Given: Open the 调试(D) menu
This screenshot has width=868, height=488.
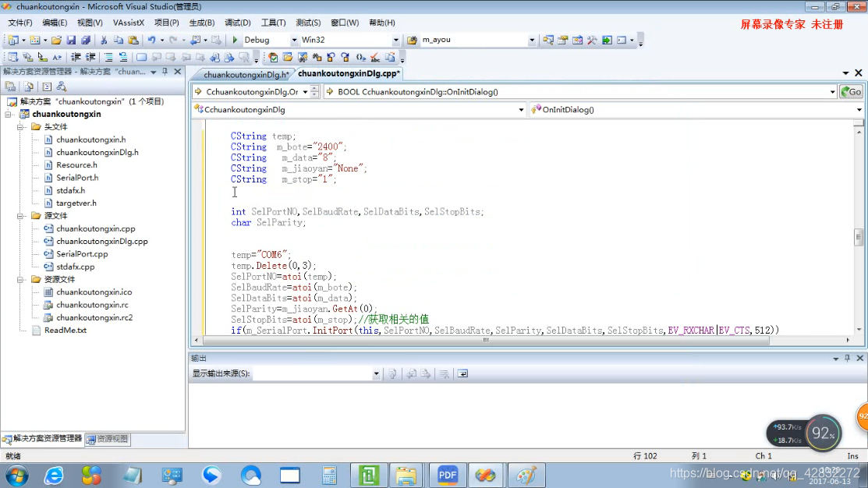Looking at the screenshot, I should point(238,23).
